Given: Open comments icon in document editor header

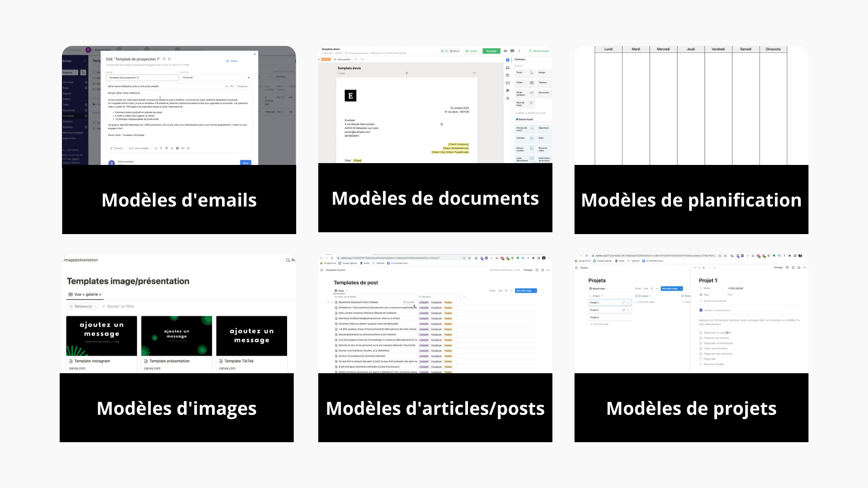Looking at the screenshot, I should click(x=512, y=51).
